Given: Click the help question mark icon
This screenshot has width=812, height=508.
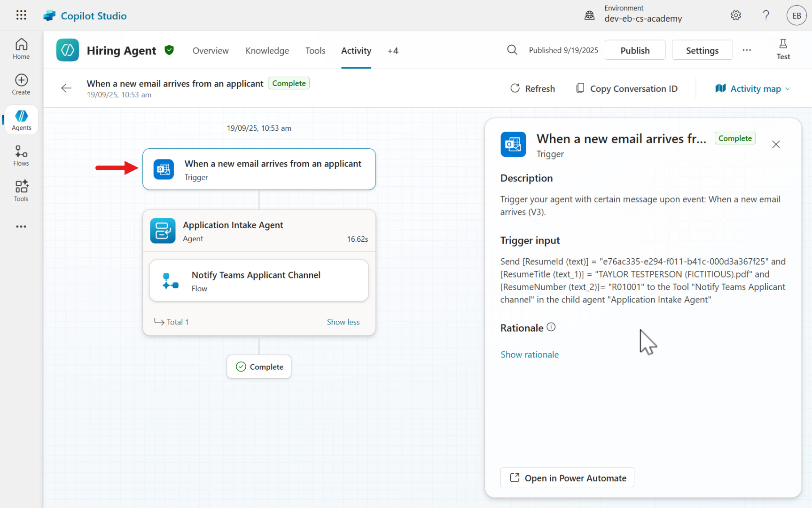Looking at the screenshot, I should point(766,16).
